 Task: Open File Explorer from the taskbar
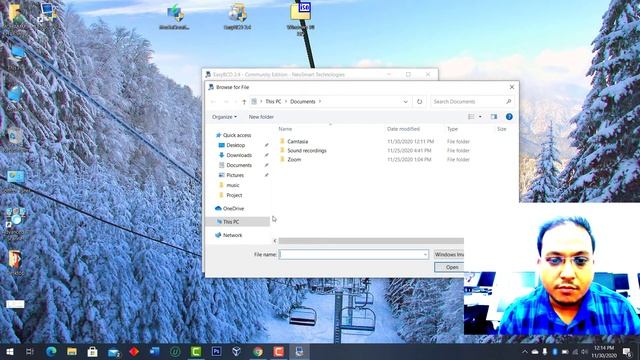click(x=72, y=351)
